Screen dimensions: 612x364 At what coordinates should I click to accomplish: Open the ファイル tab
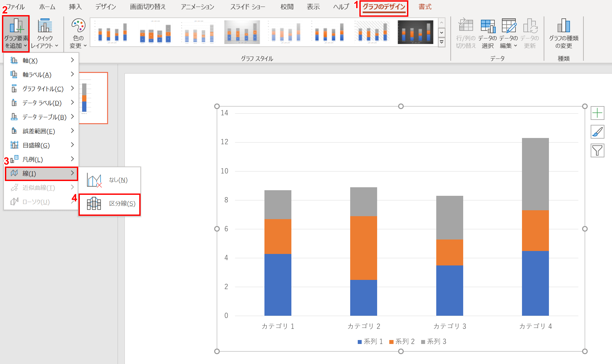pyautogui.click(x=15, y=7)
